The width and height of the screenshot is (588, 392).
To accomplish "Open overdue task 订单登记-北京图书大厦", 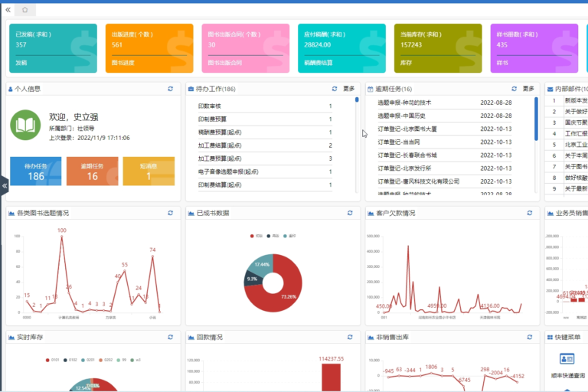I will (445, 129).
